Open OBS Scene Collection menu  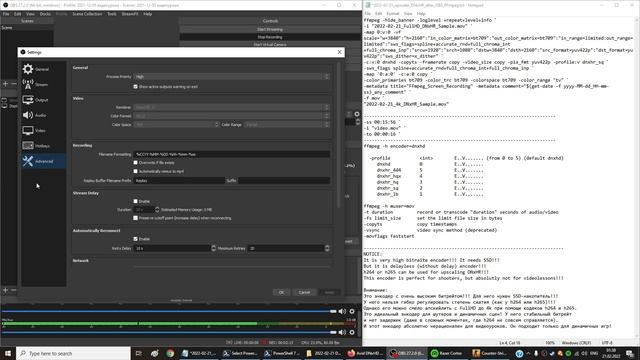[x=87, y=14]
